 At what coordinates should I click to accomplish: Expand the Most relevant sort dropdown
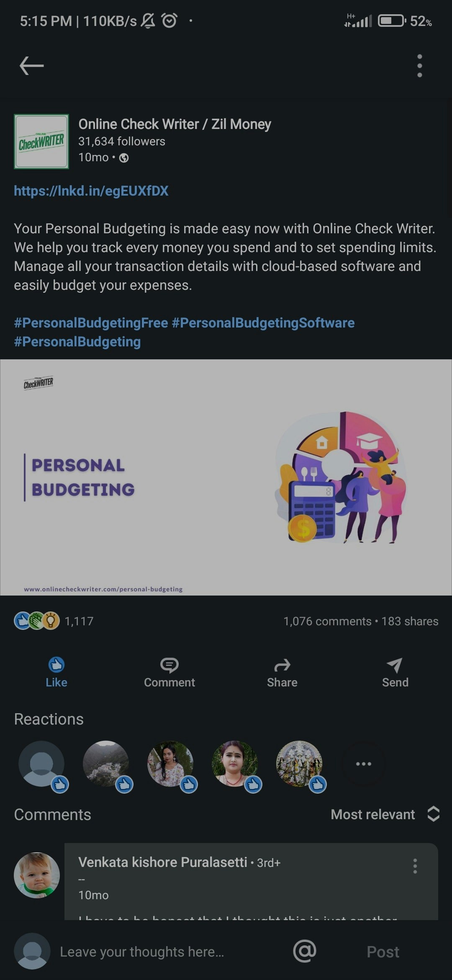385,814
